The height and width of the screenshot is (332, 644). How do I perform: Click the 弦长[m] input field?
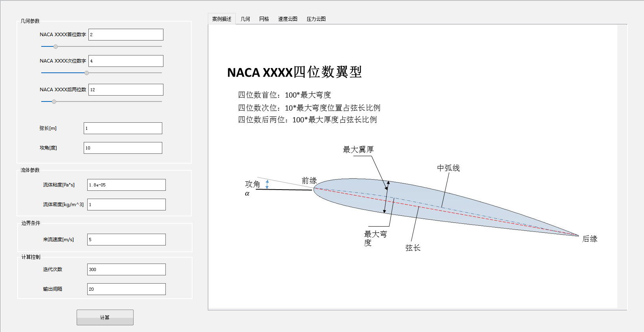click(x=123, y=128)
